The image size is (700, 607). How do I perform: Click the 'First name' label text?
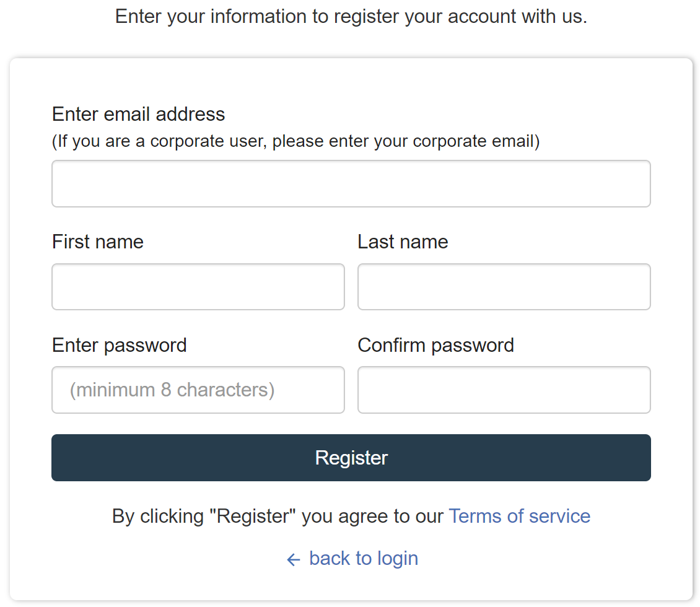click(x=98, y=242)
